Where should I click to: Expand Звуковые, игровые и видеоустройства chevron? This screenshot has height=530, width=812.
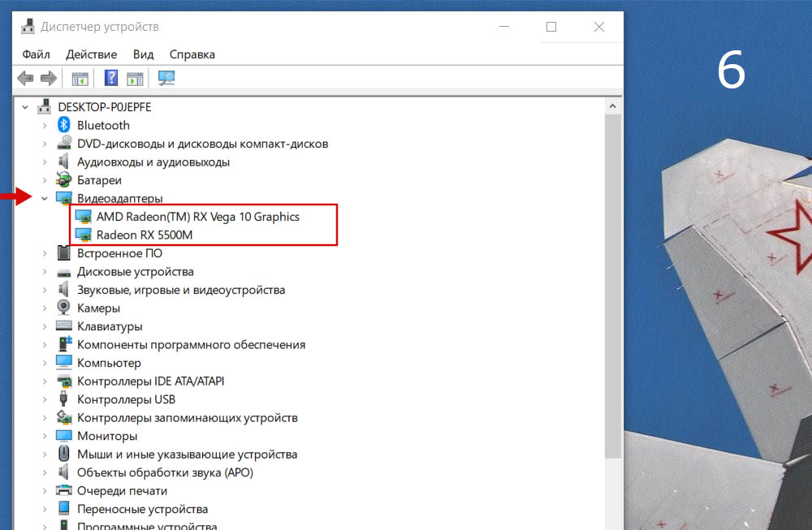45,290
